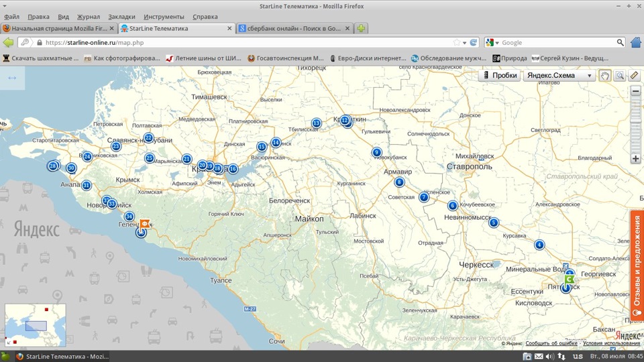The height and width of the screenshot is (362, 644).
Task: Open the URL history dropdown arrow
Action: pyautogui.click(x=464, y=43)
